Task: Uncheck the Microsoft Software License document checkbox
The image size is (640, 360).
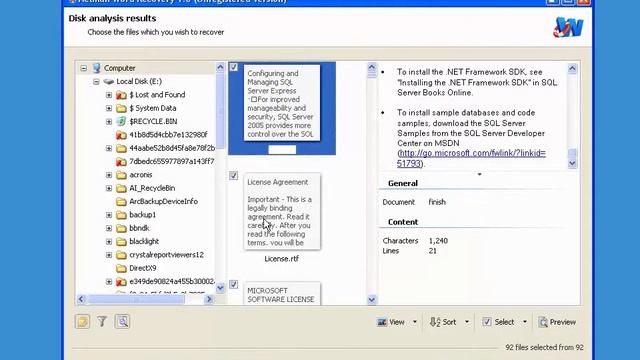Action: (x=233, y=284)
